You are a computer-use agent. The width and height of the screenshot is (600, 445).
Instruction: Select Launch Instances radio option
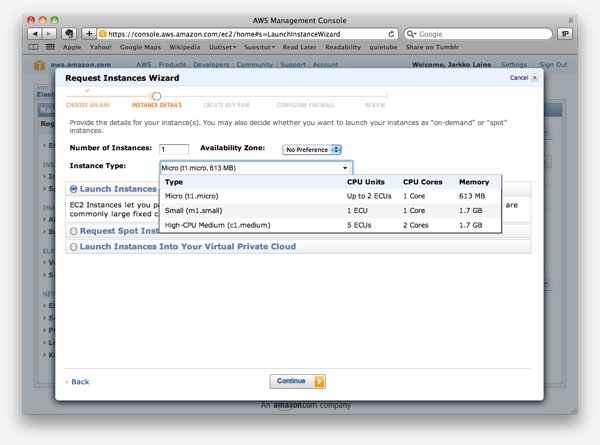click(74, 189)
